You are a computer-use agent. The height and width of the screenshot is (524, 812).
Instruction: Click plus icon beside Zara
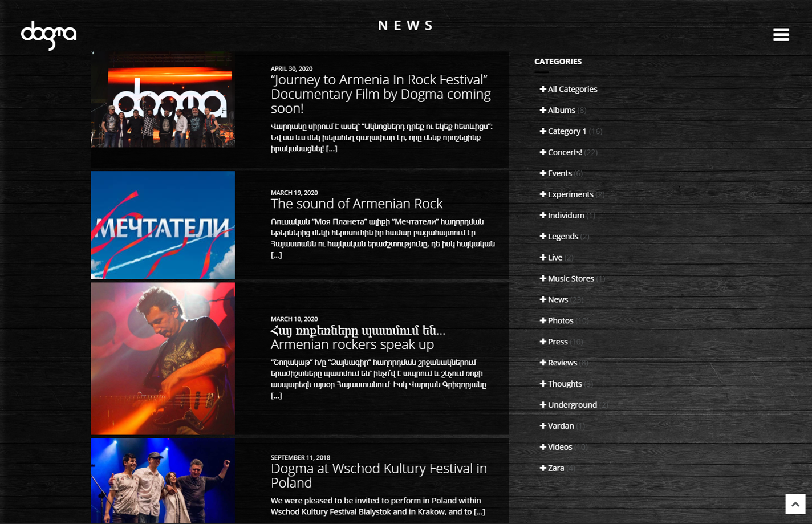coord(543,469)
